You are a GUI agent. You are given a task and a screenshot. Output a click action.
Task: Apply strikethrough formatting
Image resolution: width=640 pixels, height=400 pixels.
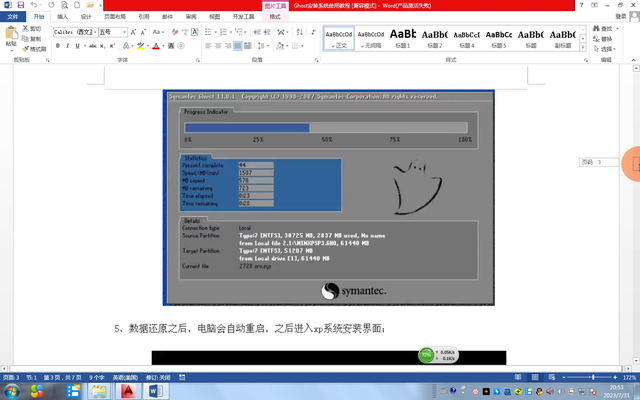pos(93,46)
